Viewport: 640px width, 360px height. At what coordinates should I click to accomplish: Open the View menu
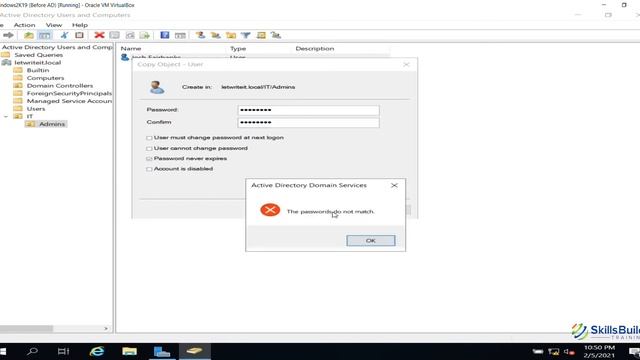coord(54,25)
